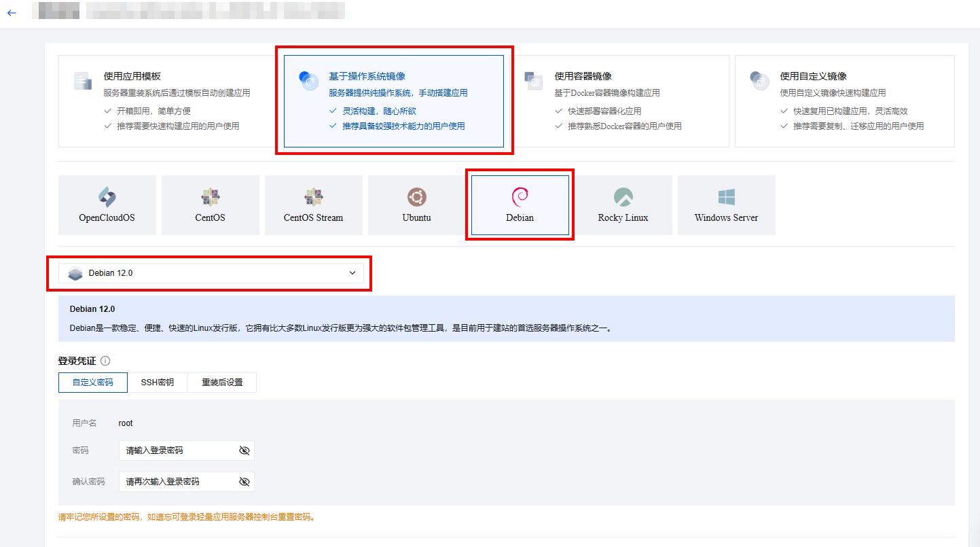Select the CentOS Stream system icon
Screen dimensions: 980x547
313,205
